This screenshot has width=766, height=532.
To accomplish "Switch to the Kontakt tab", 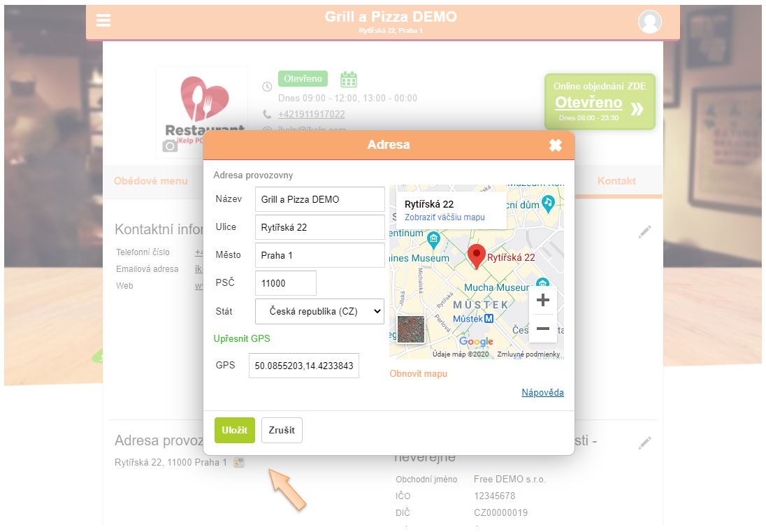I will tap(616, 181).
